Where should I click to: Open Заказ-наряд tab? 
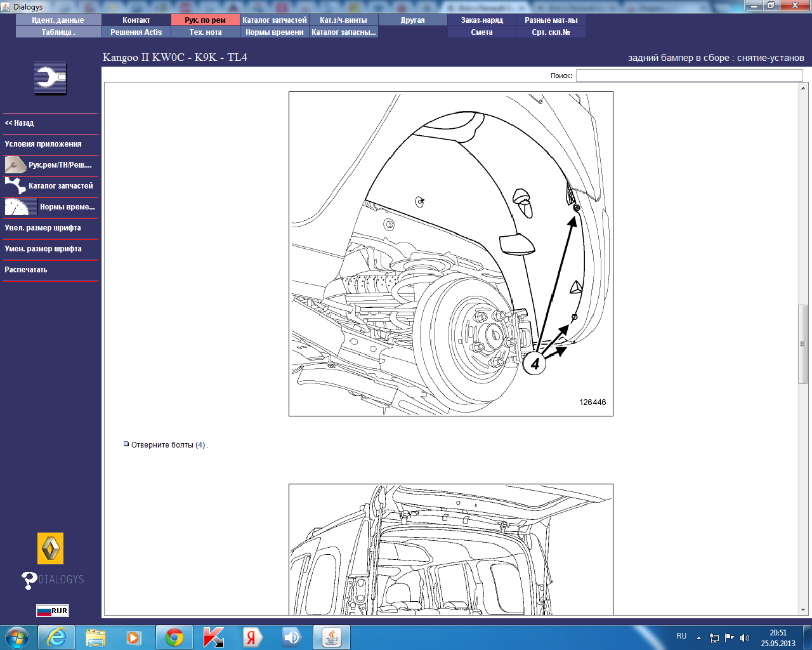[482, 20]
